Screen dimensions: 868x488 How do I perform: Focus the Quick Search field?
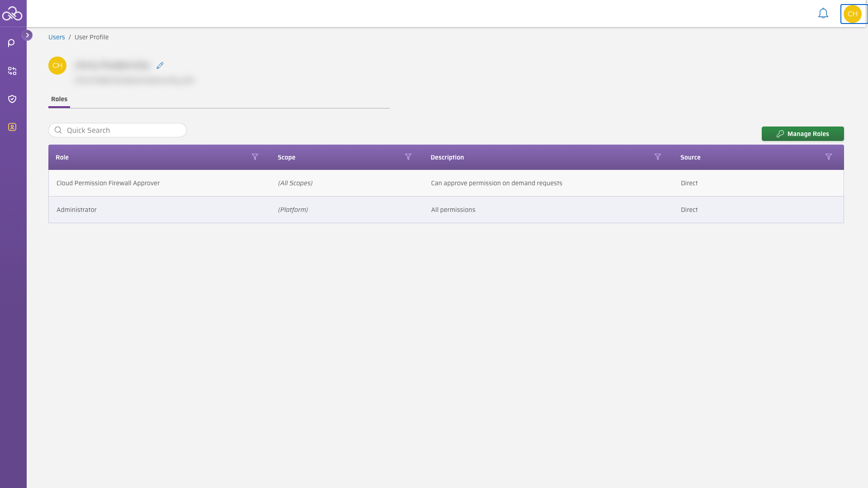tap(118, 130)
